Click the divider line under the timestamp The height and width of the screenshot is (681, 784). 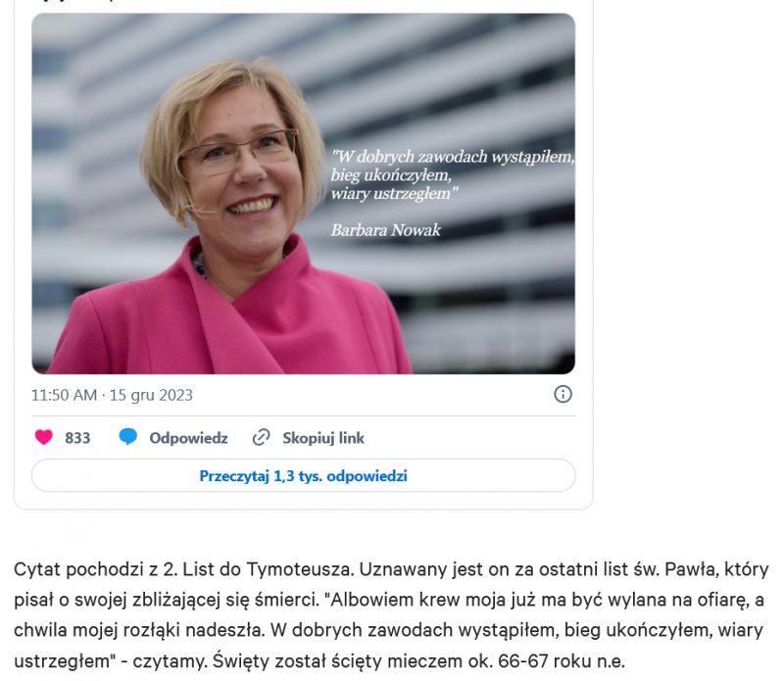click(303, 416)
